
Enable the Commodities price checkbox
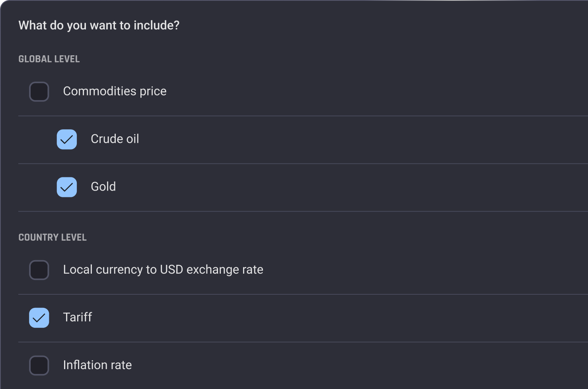(39, 91)
